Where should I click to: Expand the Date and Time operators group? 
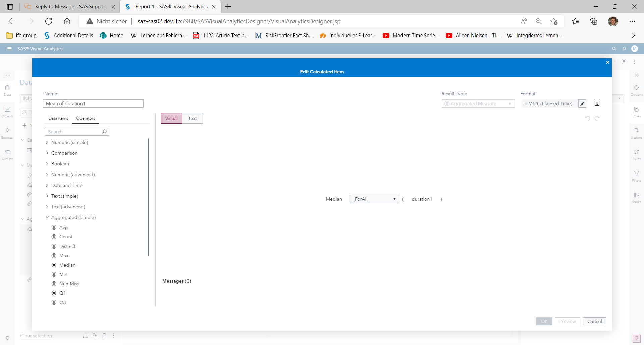click(66, 185)
